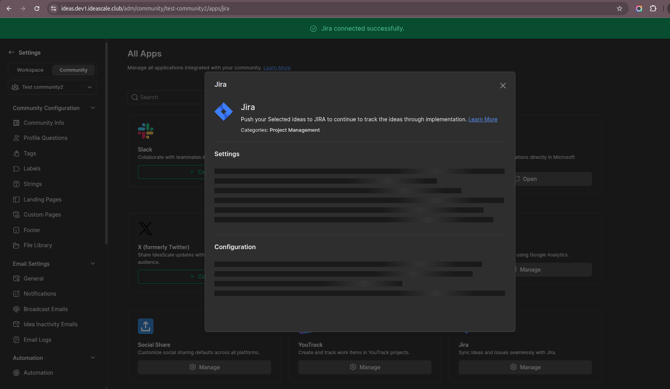Manage the YouTrack app
The height and width of the screenshot is (389, 670).
(x=364, y=367)
